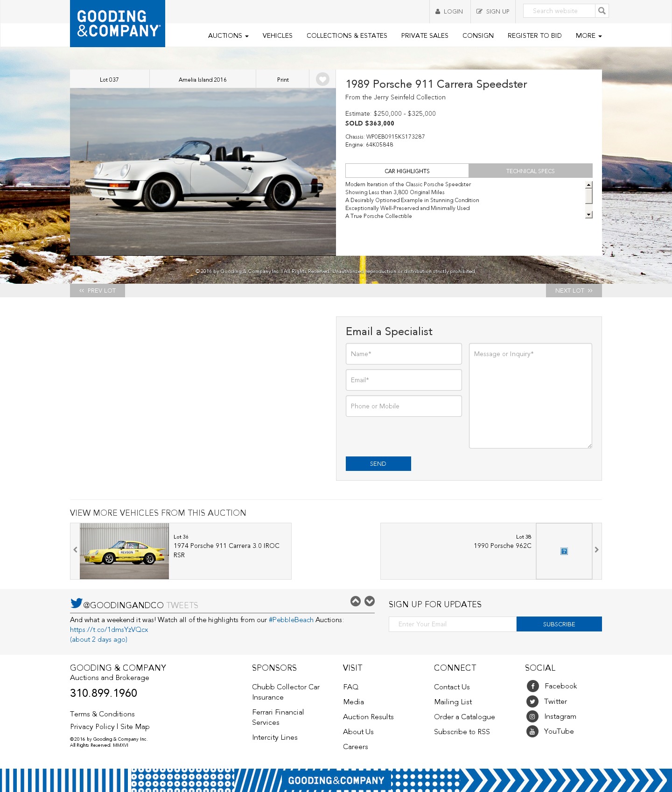Open the Careers link

click(x=356, y=747)
